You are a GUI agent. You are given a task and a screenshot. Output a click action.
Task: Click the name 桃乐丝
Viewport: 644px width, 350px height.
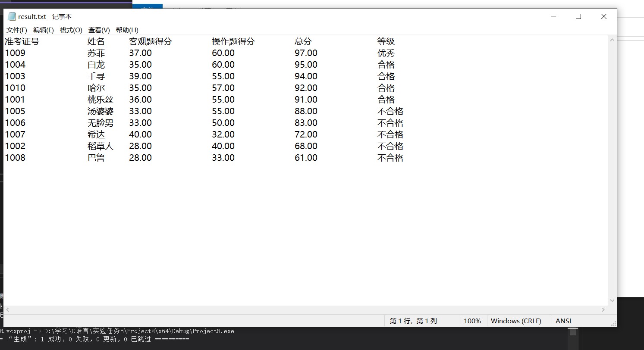[101, 100]
